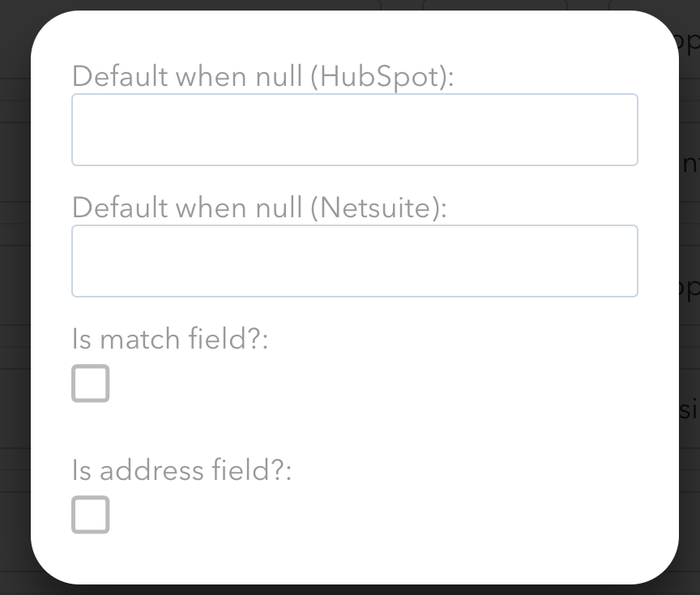Place cursor in the empty HubSpot default field
700x595 pixels.
coord(354,130)
